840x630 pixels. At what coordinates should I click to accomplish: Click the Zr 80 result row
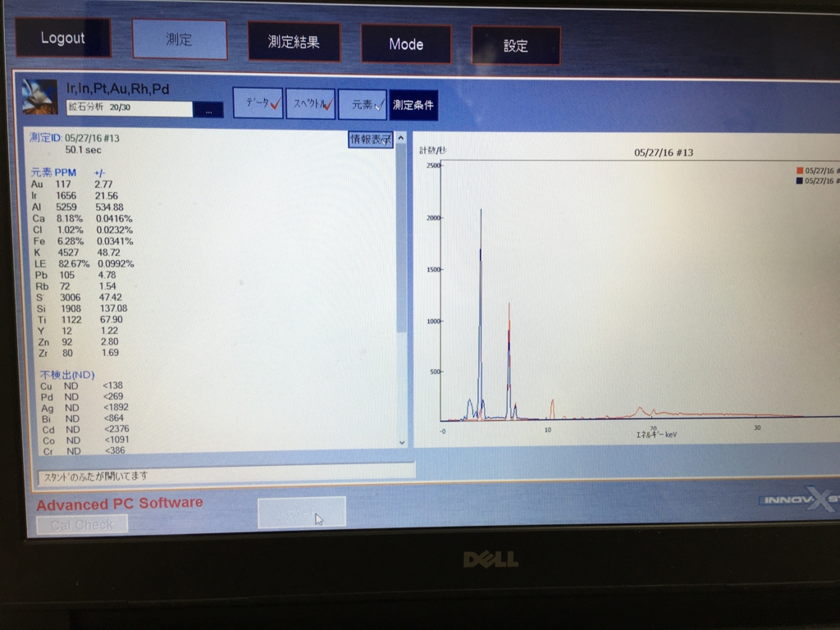[x=78, y=353]
